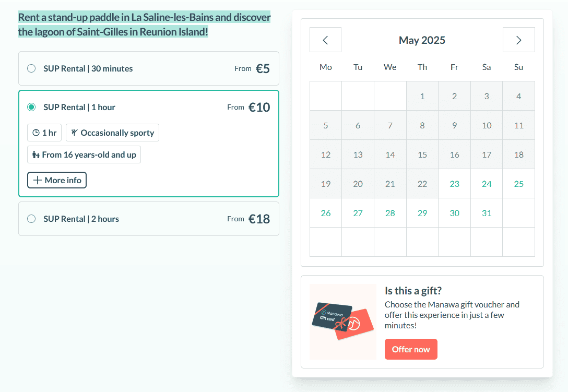Click the Manawa gift card image
The height and width of the screenshot is (392, 568).
(342, 322)
